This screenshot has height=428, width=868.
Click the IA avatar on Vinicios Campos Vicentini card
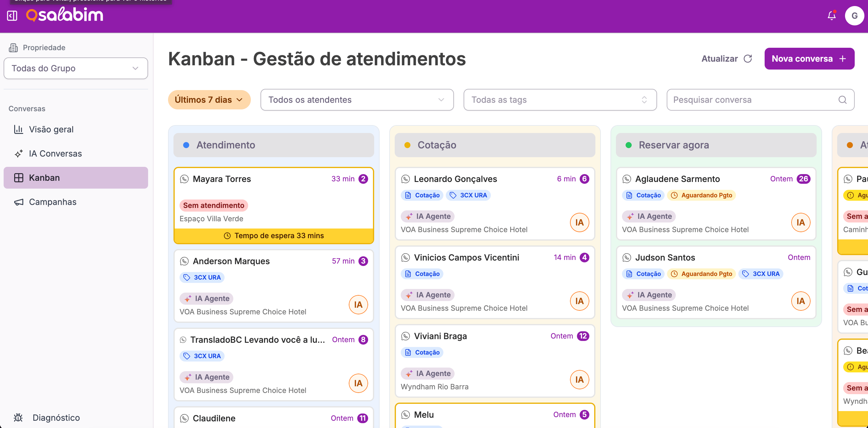(x=579, y=301)
